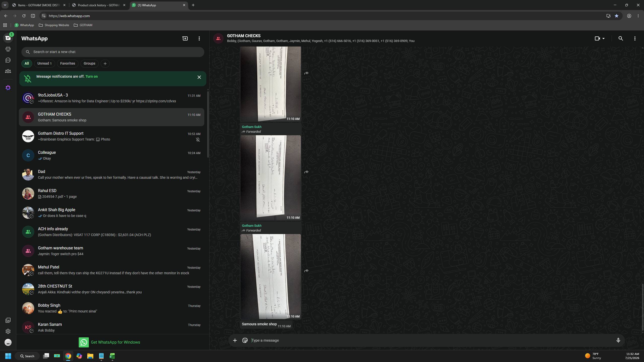Open the Communities icon in sidebar

(x=8, y=71)
